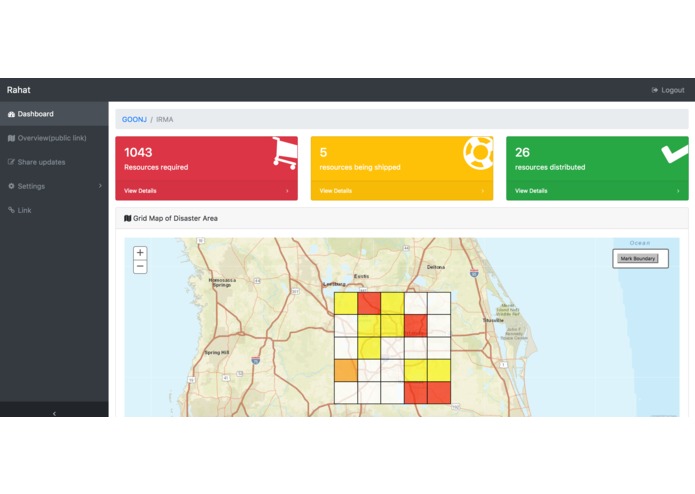This screenshot has height=494, width=695.
Task: Click the Grid Map header map icon
Action: tap(128, 218)
